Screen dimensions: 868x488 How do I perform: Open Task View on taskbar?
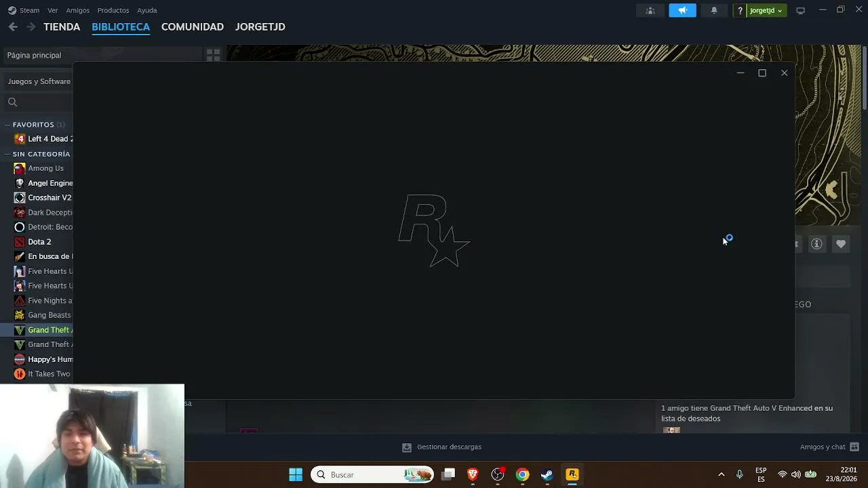[x=448, y=474]
